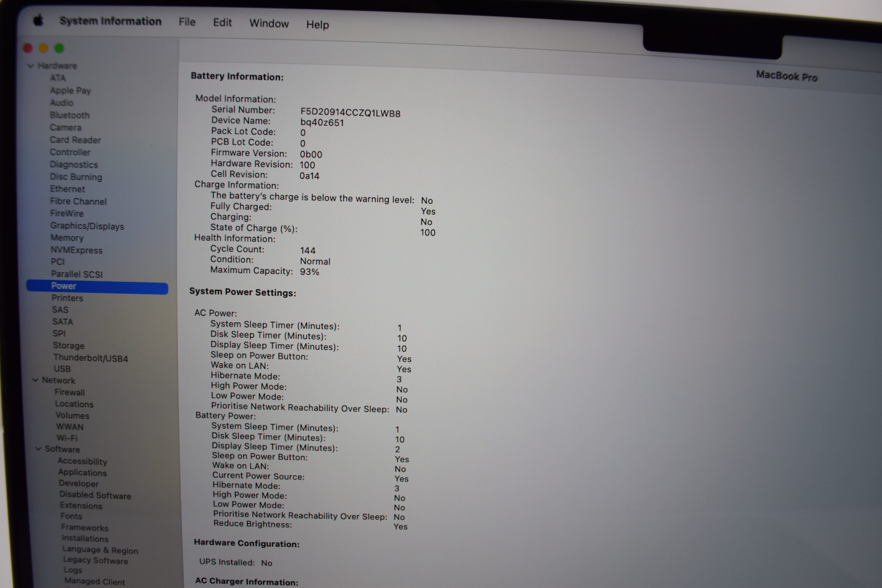
Task: Open the File menu
Action: pyautogui.click(x=187, y=22)
